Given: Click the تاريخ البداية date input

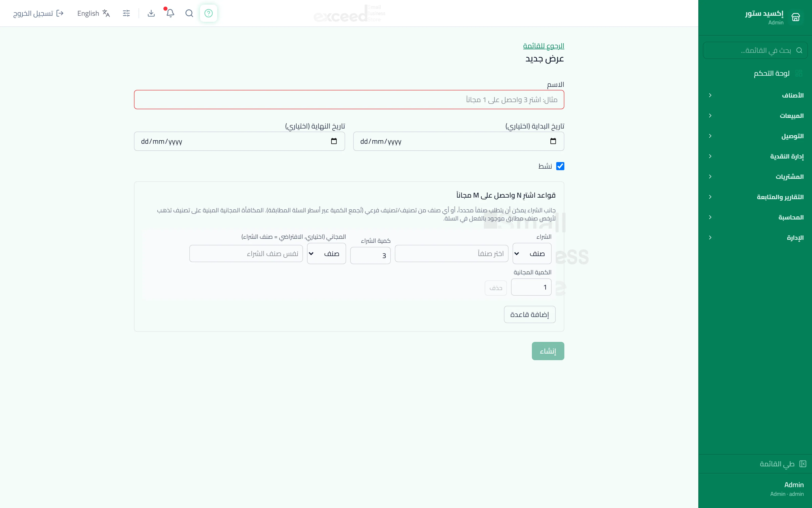Looking at the screenshot, I should tap(459, 141).
